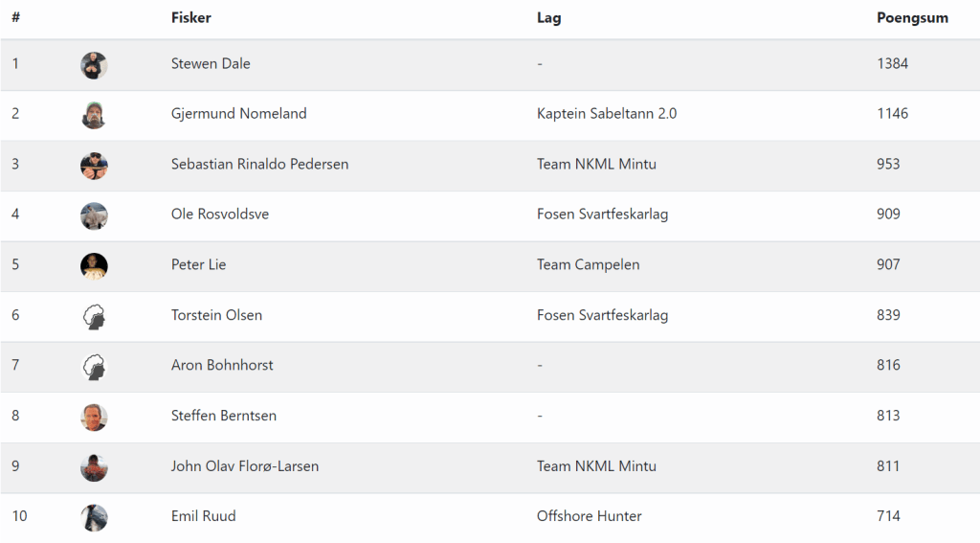Click Peter Lie's avatar image

[94, 265]
